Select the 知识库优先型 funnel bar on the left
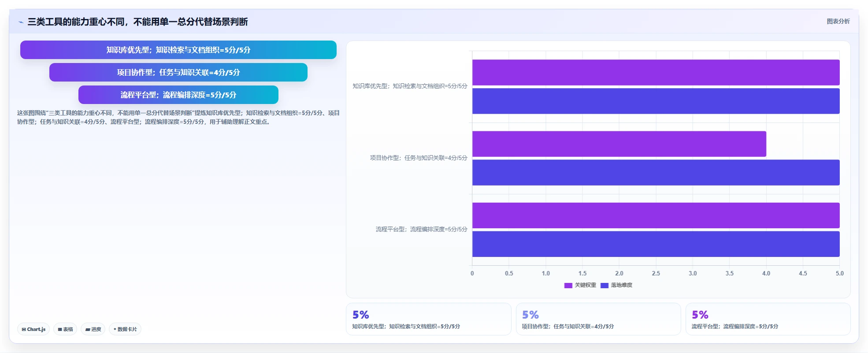The height and width of the screenshot is (353, 868). point(178,50)
